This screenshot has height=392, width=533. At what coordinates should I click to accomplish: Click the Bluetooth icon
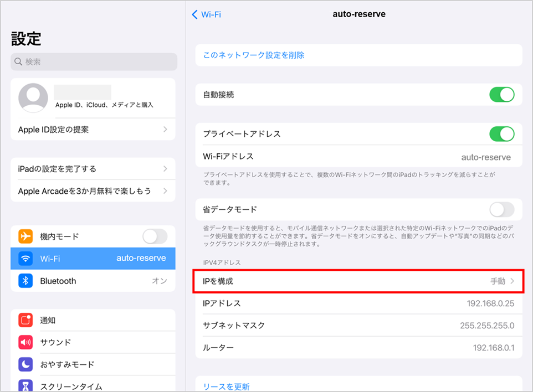25,281
